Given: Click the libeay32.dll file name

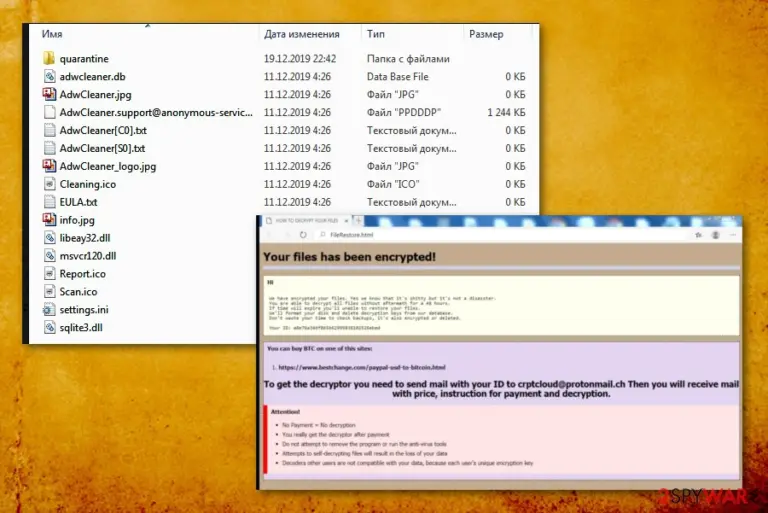Looking at the screenshot, I should pyautogui.click(x=85, y=238).
